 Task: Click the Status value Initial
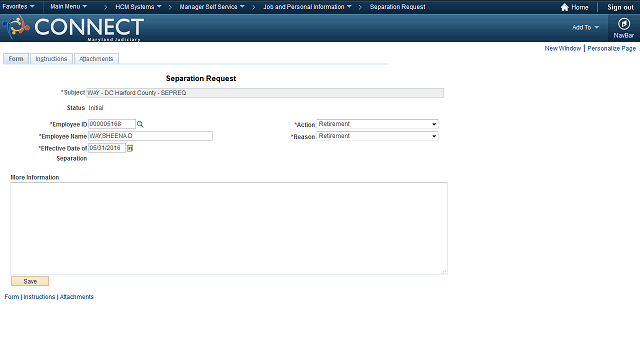click(96, 108)
